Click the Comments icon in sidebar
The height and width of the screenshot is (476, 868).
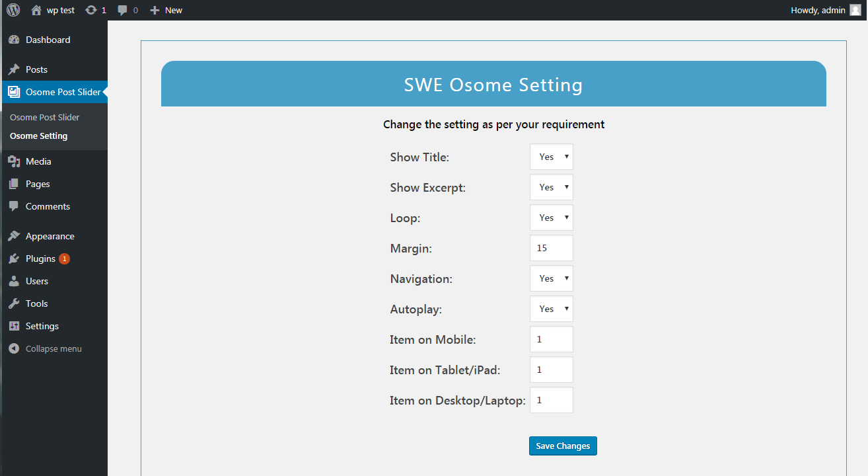(14, 206)
